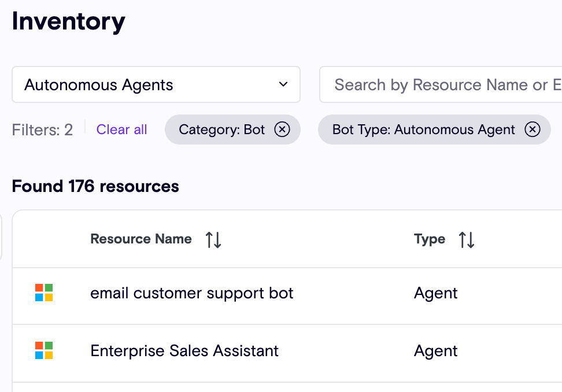Expand the resource category selector

[156, 84]
